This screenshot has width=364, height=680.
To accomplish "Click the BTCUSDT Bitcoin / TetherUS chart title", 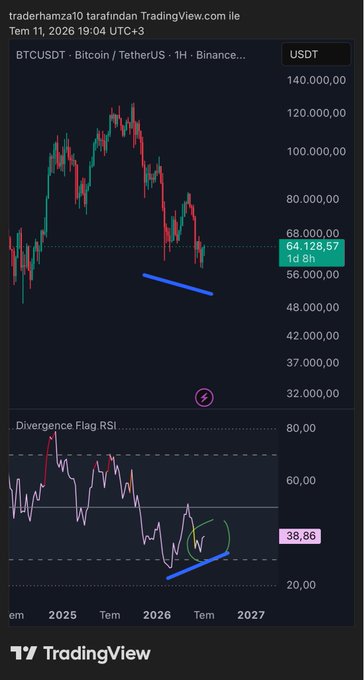I will (131, 56).
